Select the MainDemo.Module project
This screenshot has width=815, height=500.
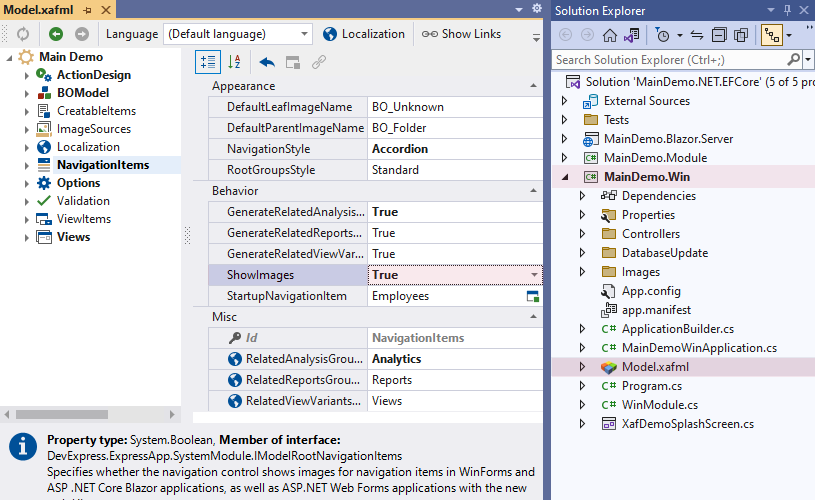655,158
